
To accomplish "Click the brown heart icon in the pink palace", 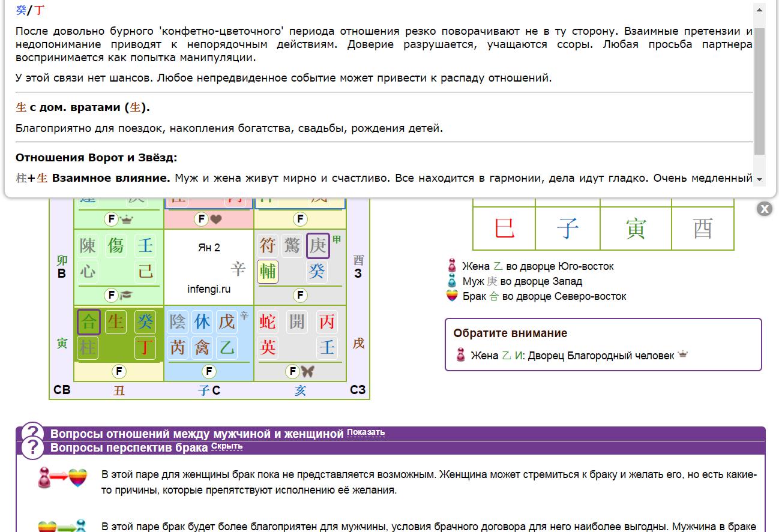I will tap(217, 220).
